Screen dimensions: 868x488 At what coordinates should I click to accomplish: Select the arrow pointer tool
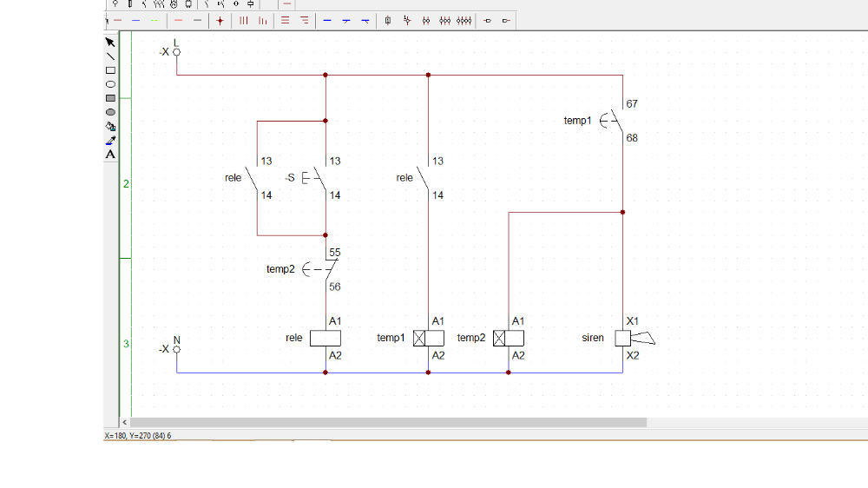[110, 42]
